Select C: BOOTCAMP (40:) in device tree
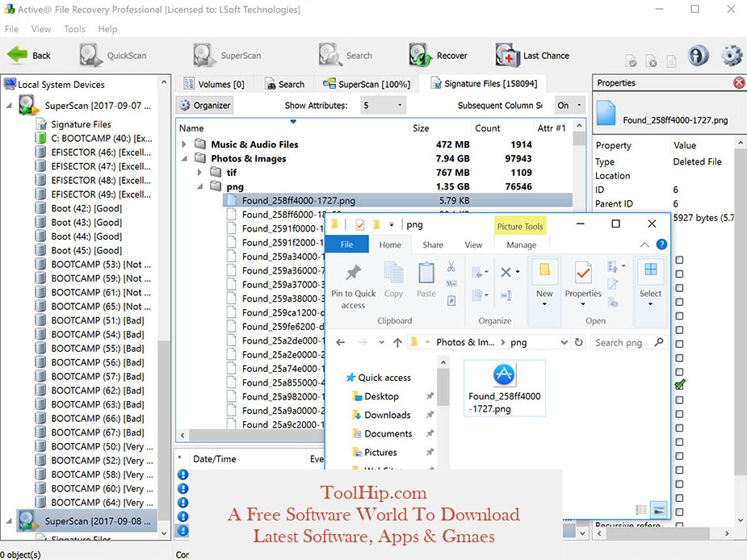Viewport: 747px width, 560px height. pos(94,139)
